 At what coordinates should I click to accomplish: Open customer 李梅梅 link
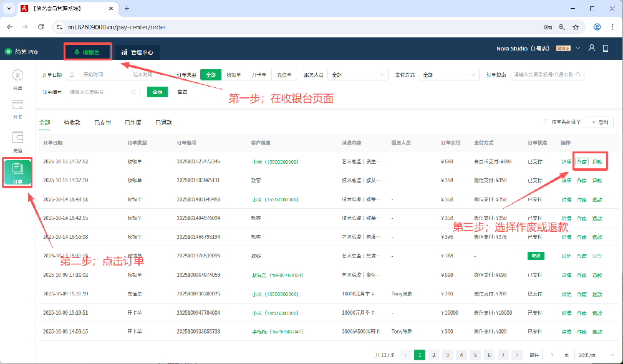pos(278,332)
